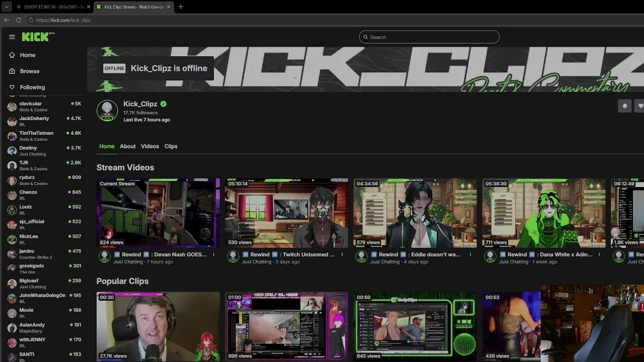Open clavicular channel in sidebar
Viewport: 644px width, 362px height.
(44, 107)
